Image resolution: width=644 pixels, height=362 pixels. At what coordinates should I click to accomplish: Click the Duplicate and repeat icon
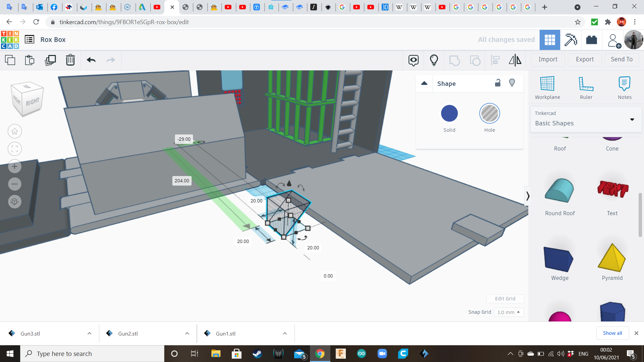(50, 60)
